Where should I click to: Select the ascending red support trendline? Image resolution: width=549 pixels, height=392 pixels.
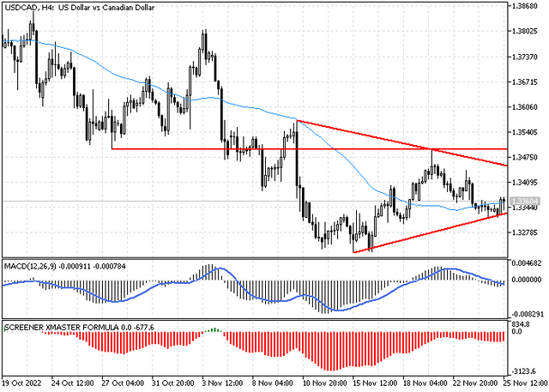(x=431, y=232)
